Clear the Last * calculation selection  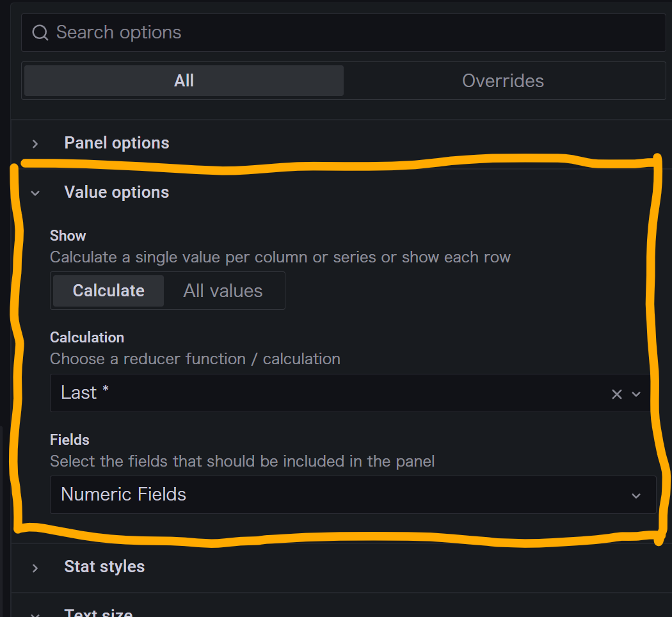616,394
